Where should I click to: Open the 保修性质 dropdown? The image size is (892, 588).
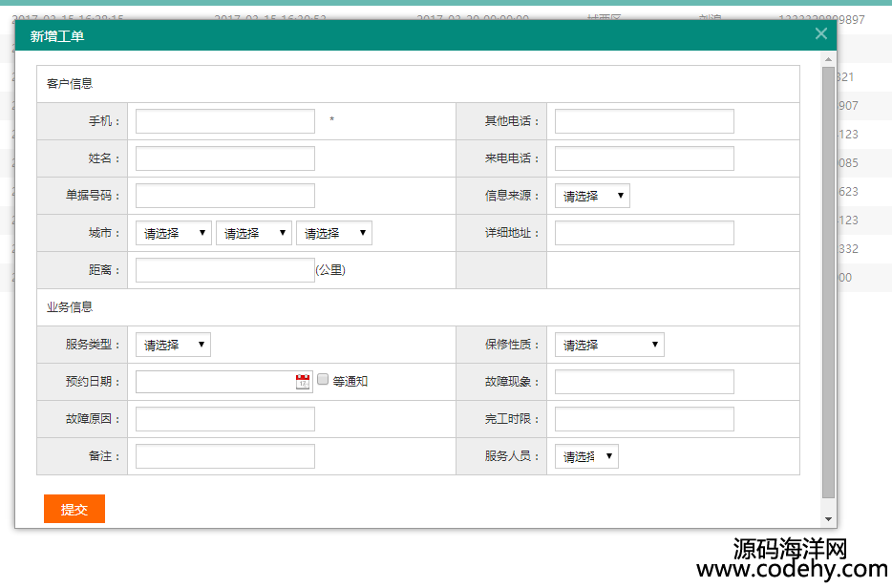pos(609,345)
